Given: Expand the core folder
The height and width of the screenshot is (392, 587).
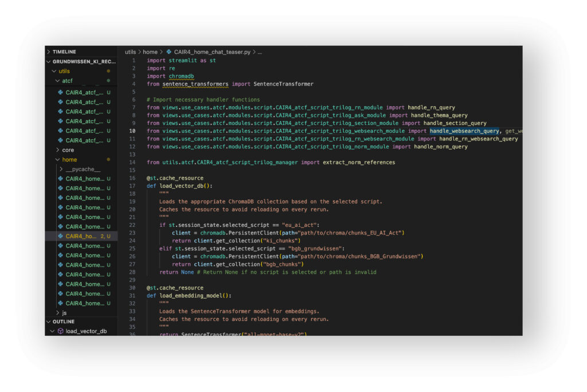Looking at the screenshot, I should 58,150.
